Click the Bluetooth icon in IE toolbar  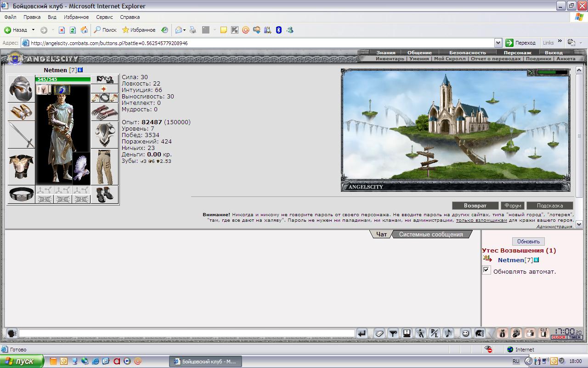(x=278, y=30)
